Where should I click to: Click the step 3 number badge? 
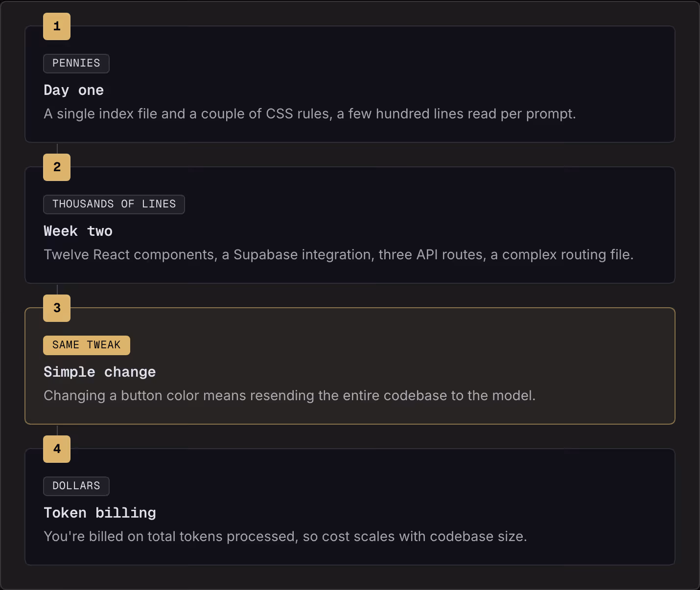(57, 308)
